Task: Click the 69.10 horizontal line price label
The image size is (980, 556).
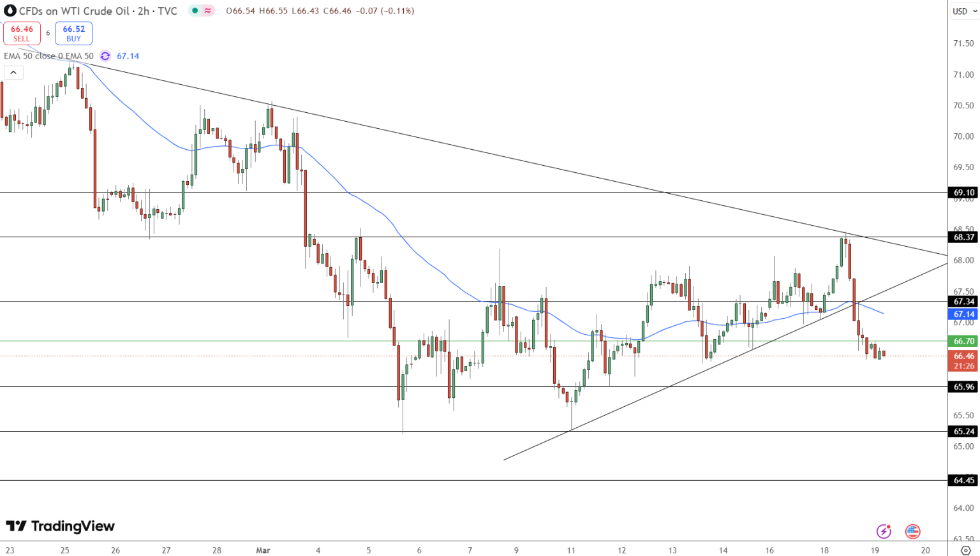Action: pos(964,193)
